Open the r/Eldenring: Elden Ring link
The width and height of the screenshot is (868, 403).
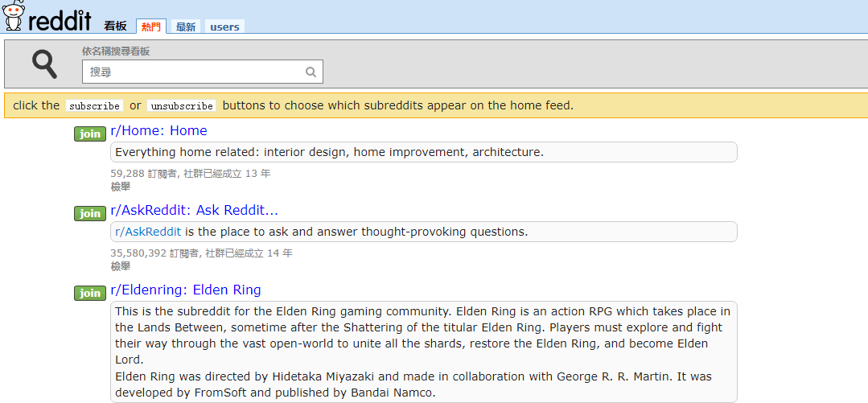186,290
